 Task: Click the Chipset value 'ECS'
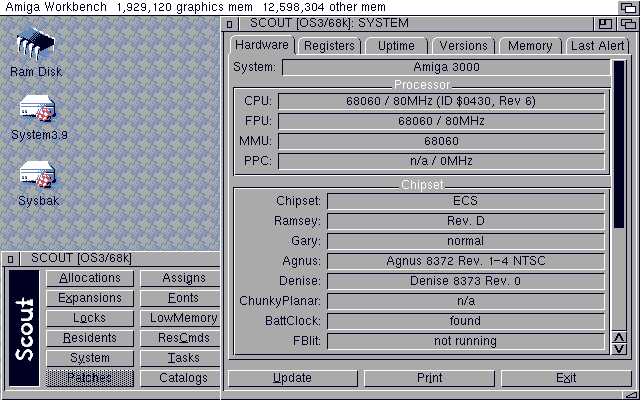[466, 201]
